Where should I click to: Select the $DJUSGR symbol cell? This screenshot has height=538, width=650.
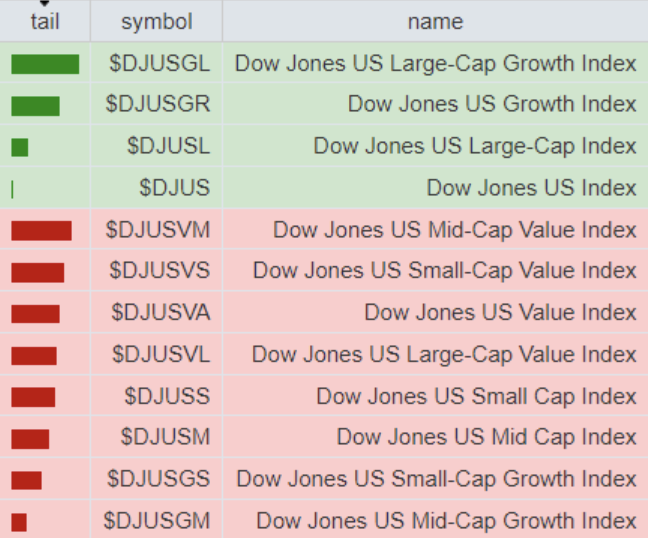click(x=160, y=105)
